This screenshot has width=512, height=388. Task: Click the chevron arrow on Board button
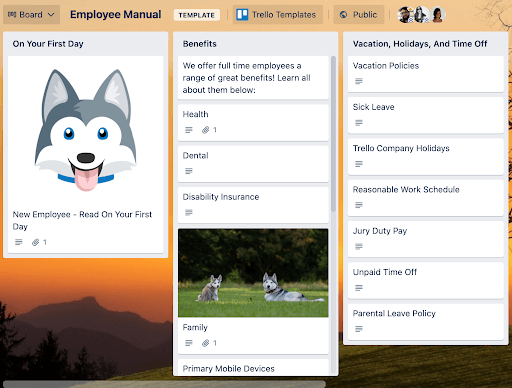coord(51,15)
